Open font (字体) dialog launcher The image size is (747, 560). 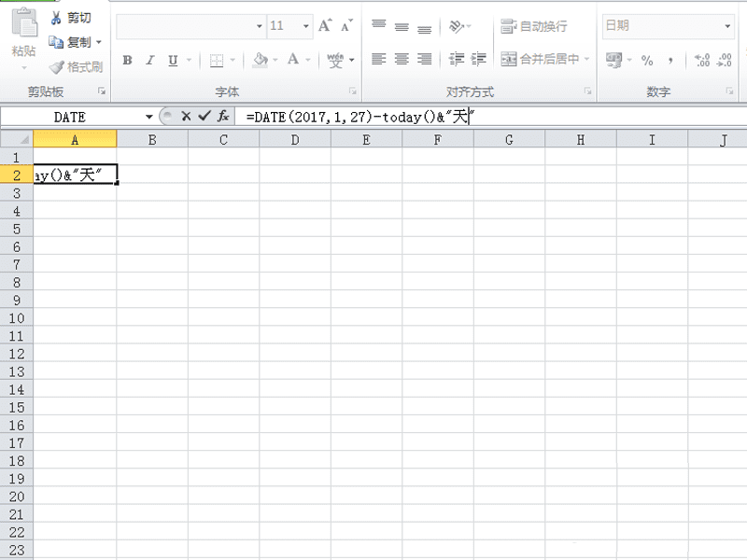pos(353,91)
